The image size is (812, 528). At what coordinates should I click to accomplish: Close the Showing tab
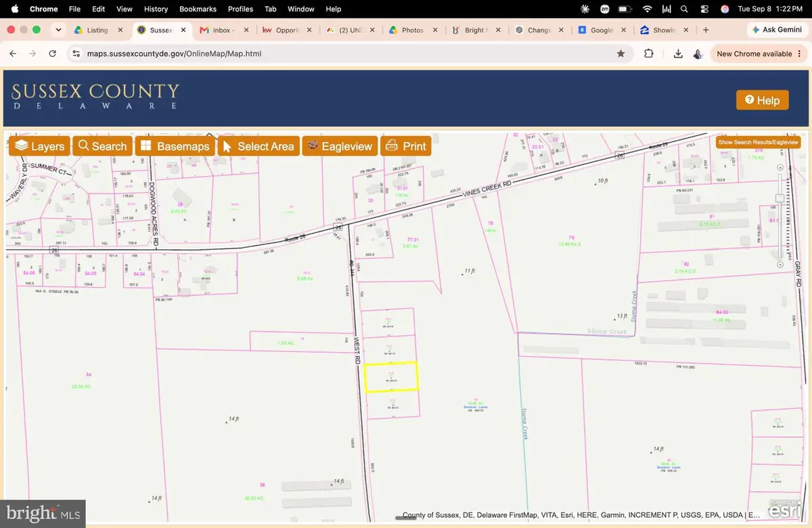point(686,30)
